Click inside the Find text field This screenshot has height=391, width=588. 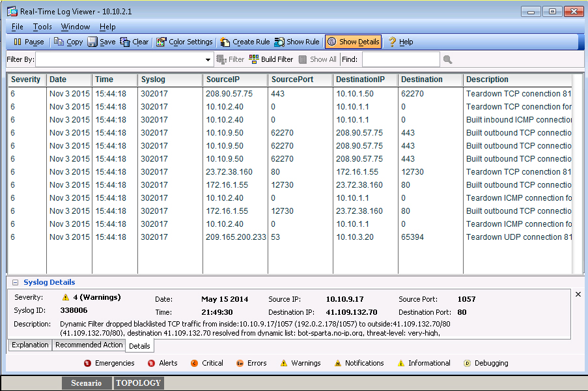400,59
